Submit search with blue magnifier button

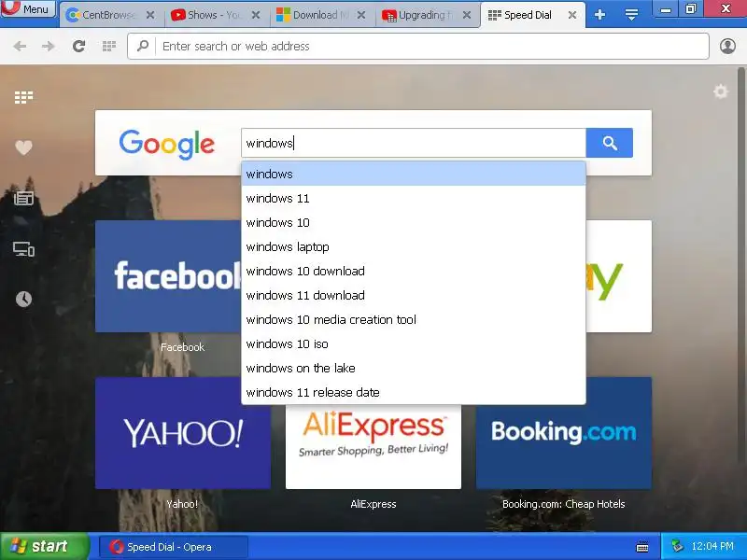pyautogui.click(x=610, y=143)
